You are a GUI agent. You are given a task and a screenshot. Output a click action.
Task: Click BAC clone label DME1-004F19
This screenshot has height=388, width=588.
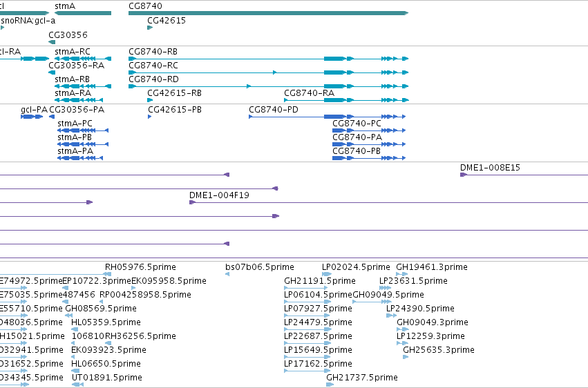click(219, 195)
